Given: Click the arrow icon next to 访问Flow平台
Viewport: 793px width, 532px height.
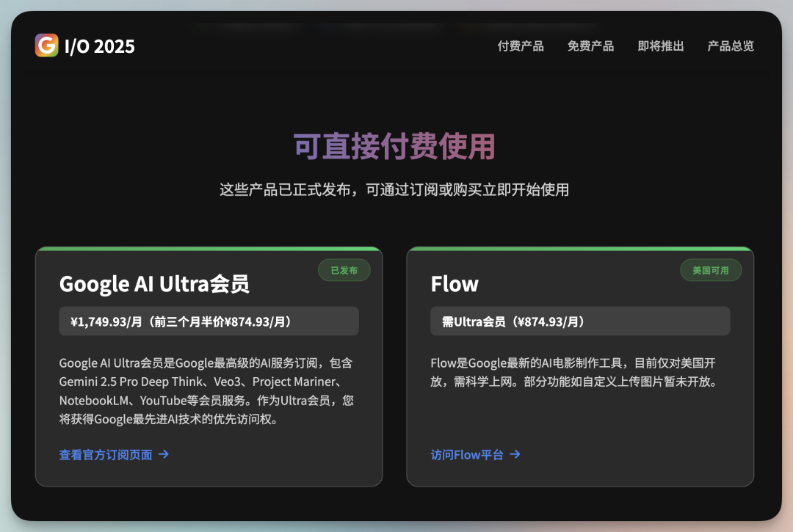Looking at the screenshot, I should (x=515, y=454).
